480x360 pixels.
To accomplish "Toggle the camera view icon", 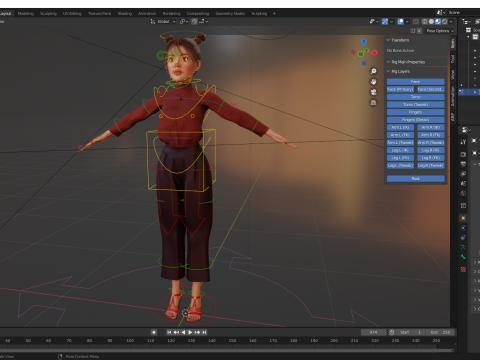I will click(374, 92).
